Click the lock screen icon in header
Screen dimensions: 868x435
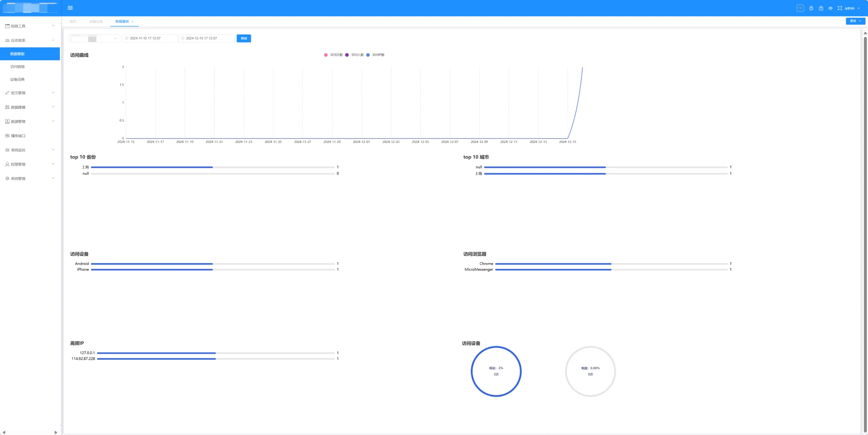(x=821, y=8)
